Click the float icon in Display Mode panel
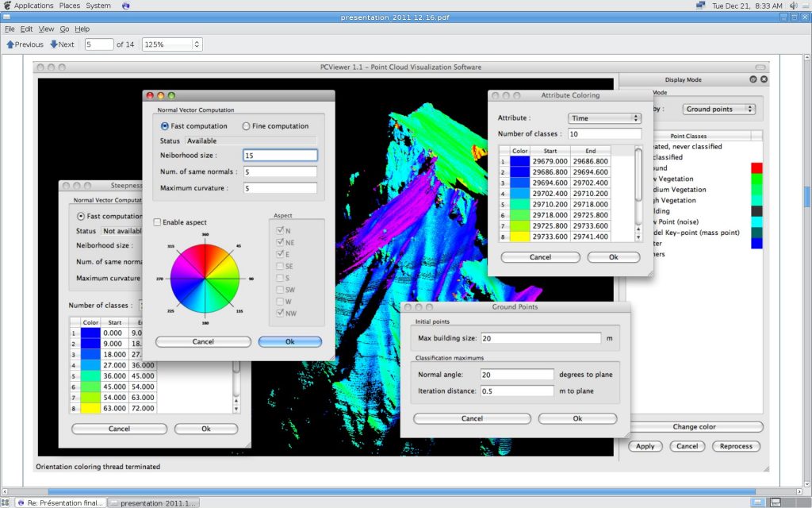Screen dimensions: 812x508 pos(753,79)
